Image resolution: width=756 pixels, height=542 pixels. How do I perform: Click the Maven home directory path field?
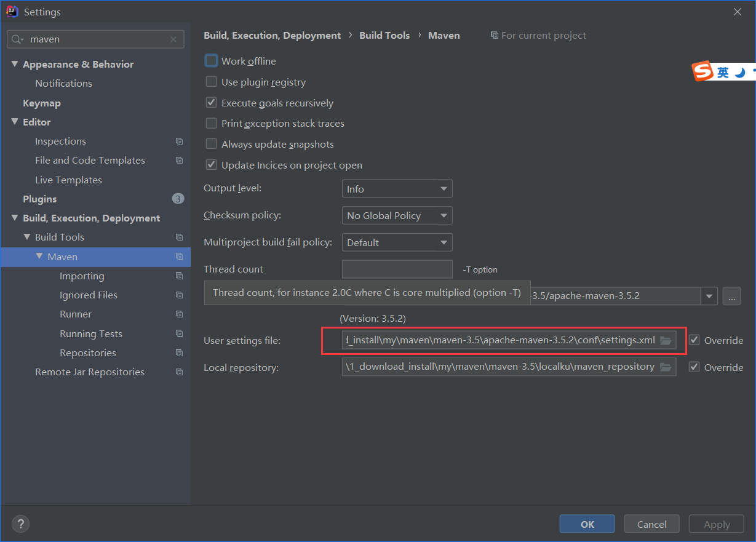coord(615,296)
